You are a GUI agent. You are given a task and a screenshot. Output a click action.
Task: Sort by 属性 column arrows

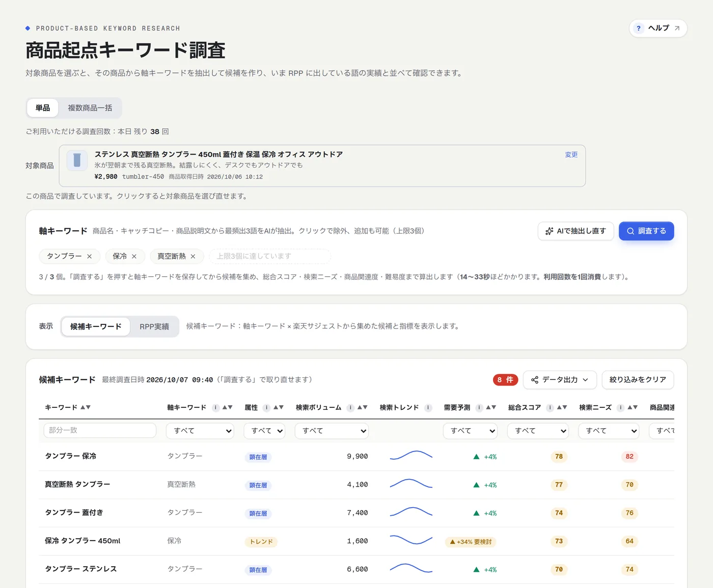[x=279, y=407]
